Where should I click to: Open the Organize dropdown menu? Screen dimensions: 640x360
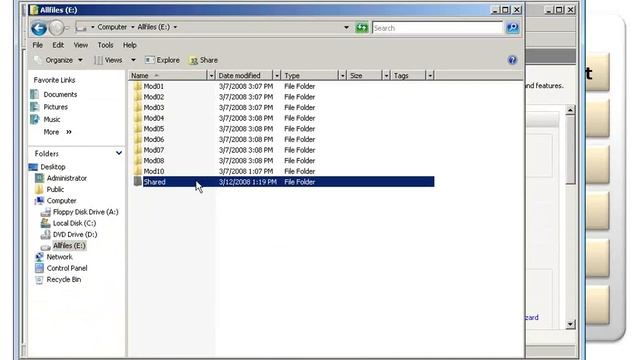(x=59, y=60)
